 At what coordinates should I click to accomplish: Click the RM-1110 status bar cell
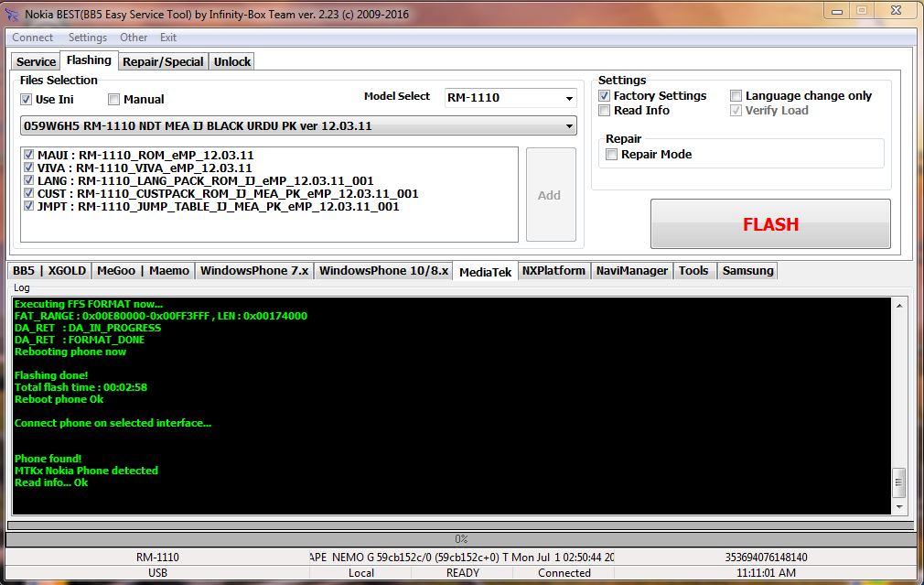point(157,558)
